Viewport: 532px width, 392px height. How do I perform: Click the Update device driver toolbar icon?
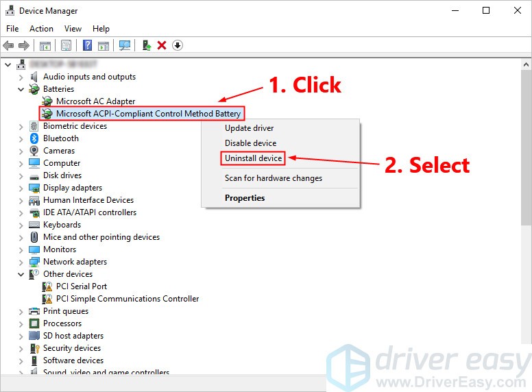147,45
